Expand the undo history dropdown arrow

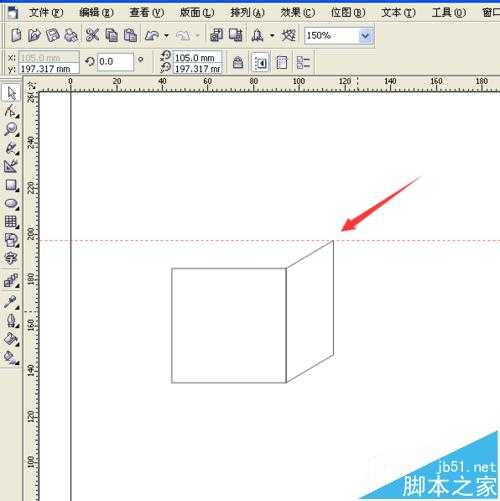[166, 35]
